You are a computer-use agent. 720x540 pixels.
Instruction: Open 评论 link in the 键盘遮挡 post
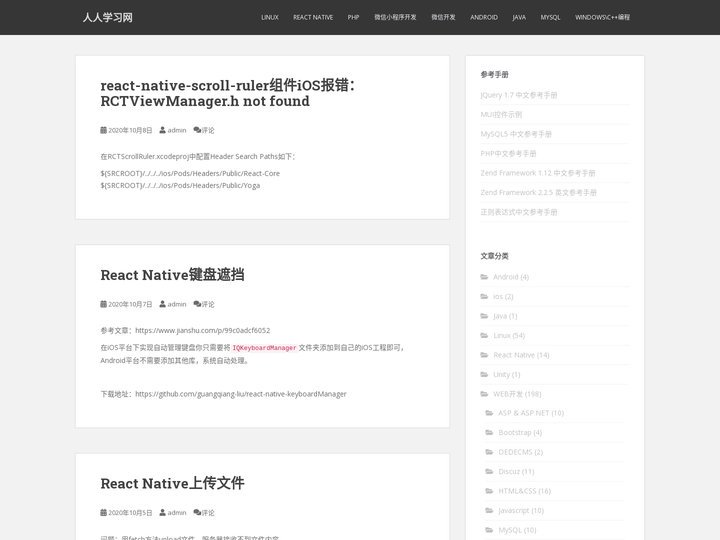[208, 304]
